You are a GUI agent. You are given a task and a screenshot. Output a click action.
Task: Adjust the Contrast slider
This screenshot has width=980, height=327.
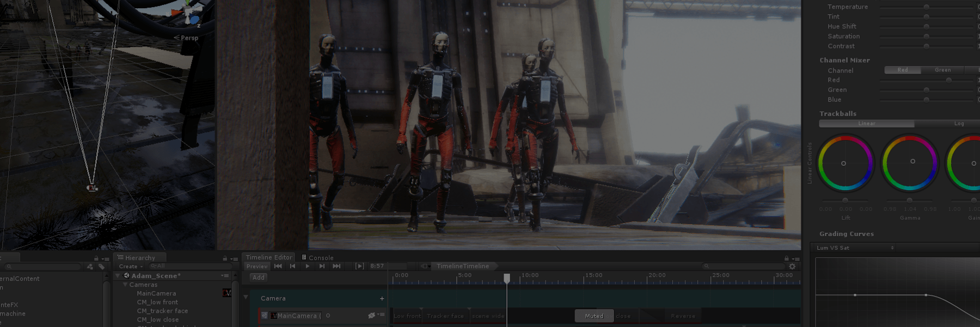click(927, 46)
